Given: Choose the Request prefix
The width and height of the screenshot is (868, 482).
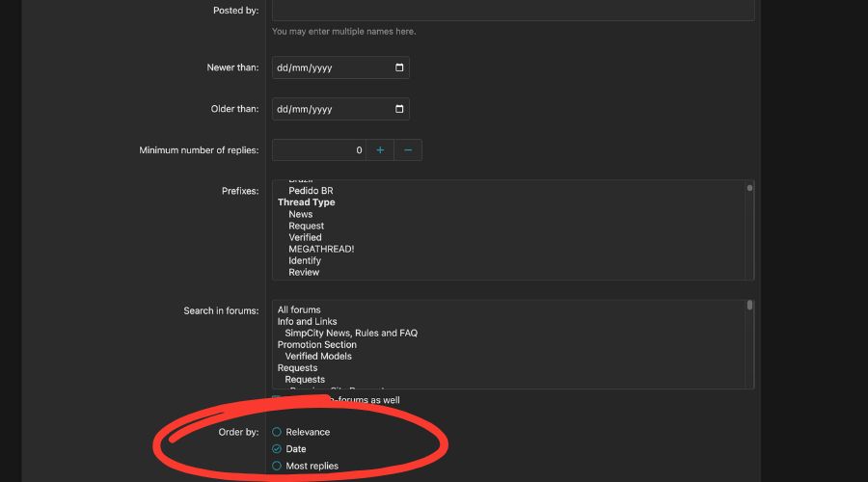Looking at the screenshot, I should (306, 226).
